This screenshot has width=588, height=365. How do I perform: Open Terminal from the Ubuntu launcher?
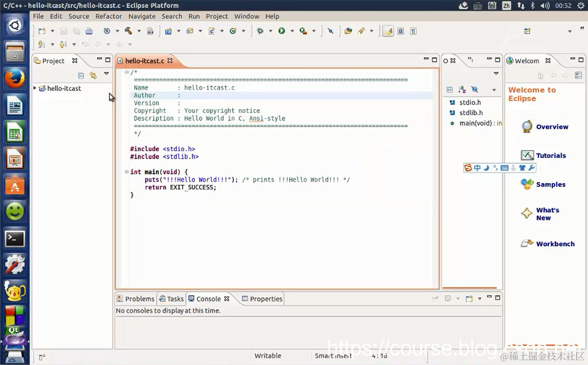click(x=15, y=239)
